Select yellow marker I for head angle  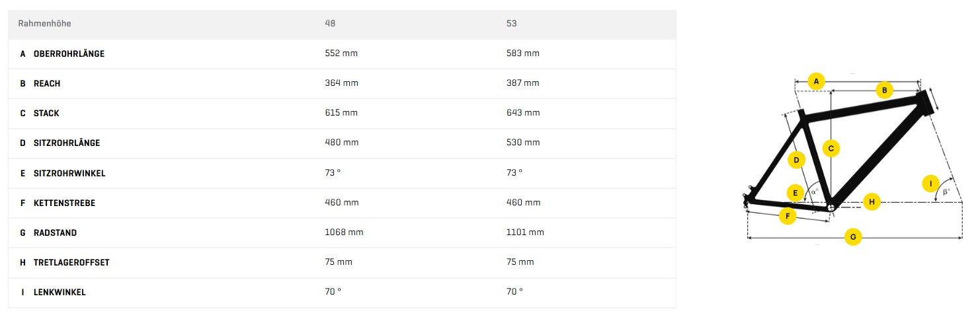(931, 183)
